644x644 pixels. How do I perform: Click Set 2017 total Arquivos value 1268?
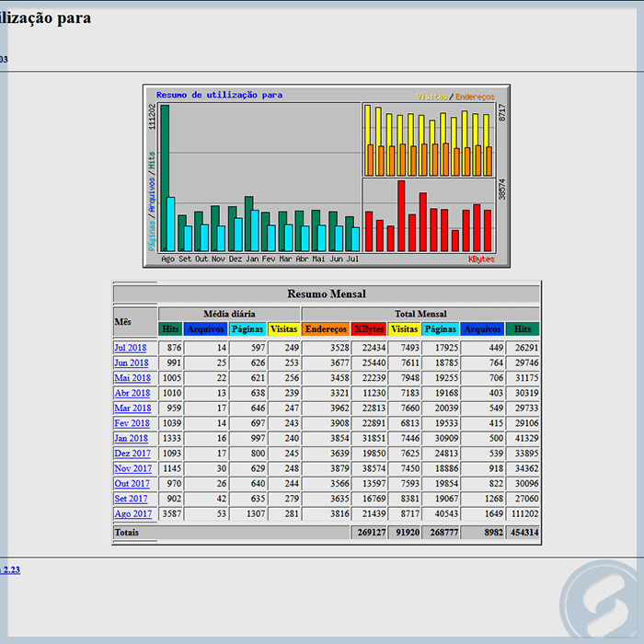(493, 499)
